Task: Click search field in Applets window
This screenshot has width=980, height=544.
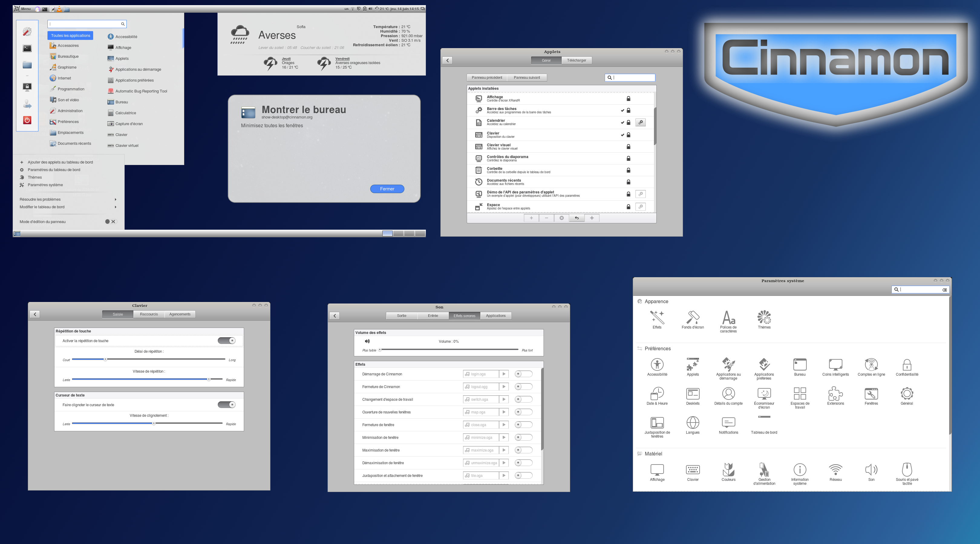Action: pyautogui.click(x=630, y=78)
